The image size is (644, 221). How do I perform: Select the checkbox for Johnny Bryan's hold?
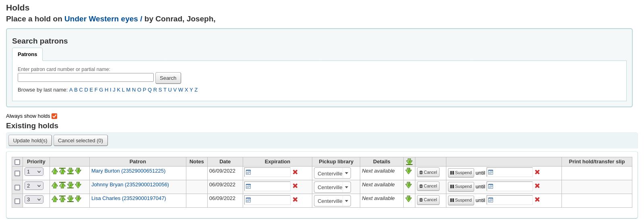pyautogui.click(x=17, y=187)
